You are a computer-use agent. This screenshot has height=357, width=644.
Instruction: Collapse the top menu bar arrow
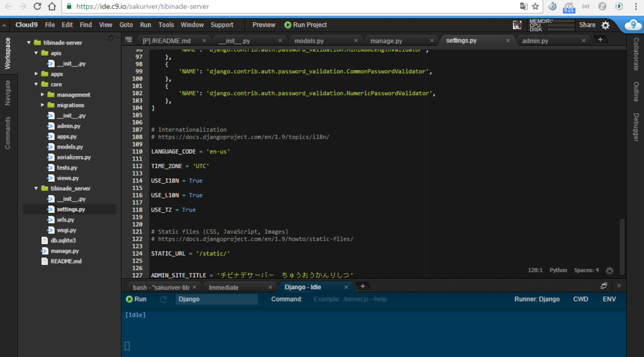tap(4, 25)
